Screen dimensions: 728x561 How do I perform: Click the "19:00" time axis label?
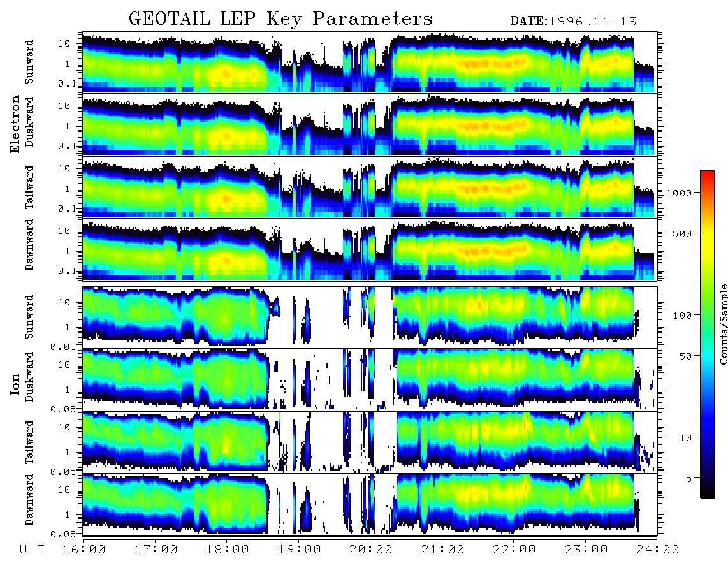[x=300, y=550]
